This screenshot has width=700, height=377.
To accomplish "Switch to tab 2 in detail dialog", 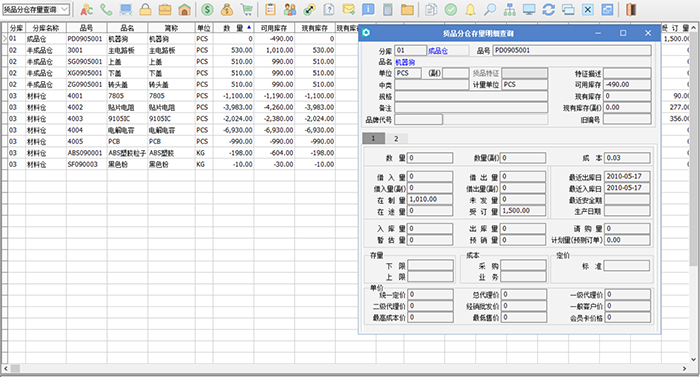I will pos(396,138).
